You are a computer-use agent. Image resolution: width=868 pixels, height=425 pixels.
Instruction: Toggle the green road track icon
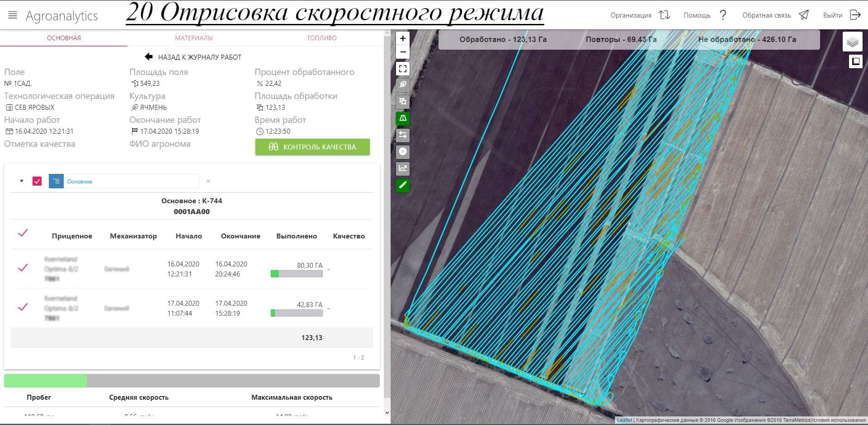(402, 118)
